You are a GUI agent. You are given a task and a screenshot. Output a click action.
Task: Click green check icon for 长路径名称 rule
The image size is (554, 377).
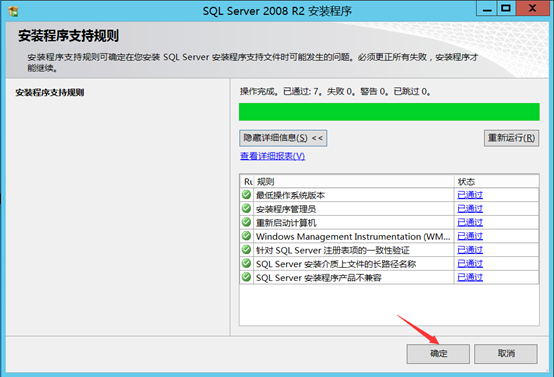tap(246, 264)
